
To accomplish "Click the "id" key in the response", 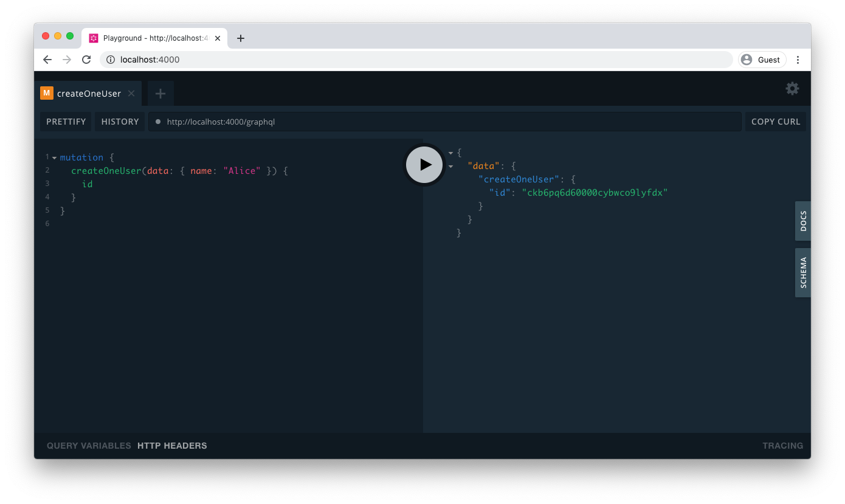I will pyautogui.click(x=500, y=193).
